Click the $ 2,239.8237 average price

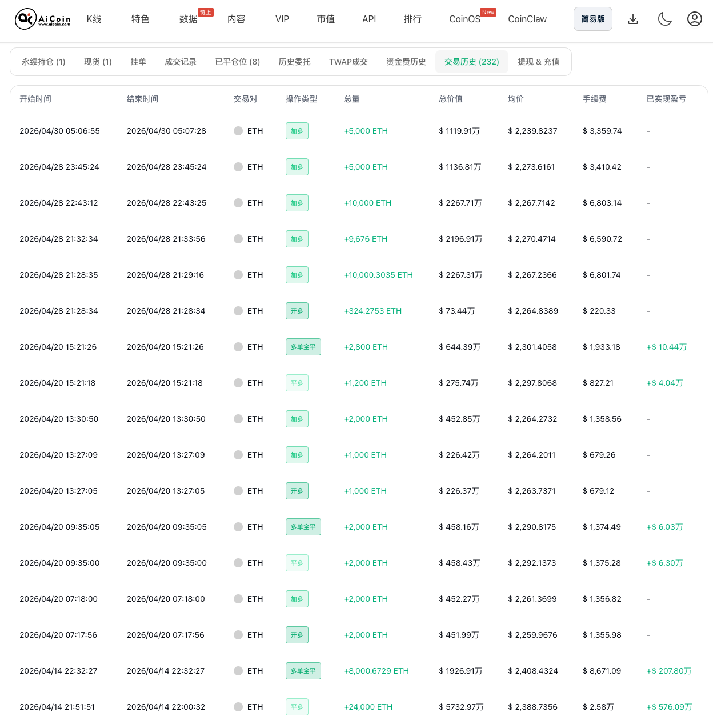coord(532,131)
